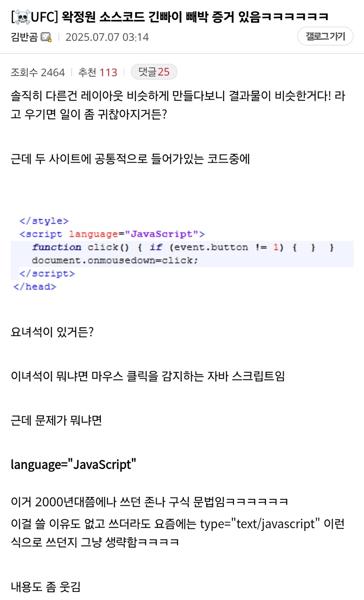Click the 댓글 25 comments button

[x=154, y=72]
